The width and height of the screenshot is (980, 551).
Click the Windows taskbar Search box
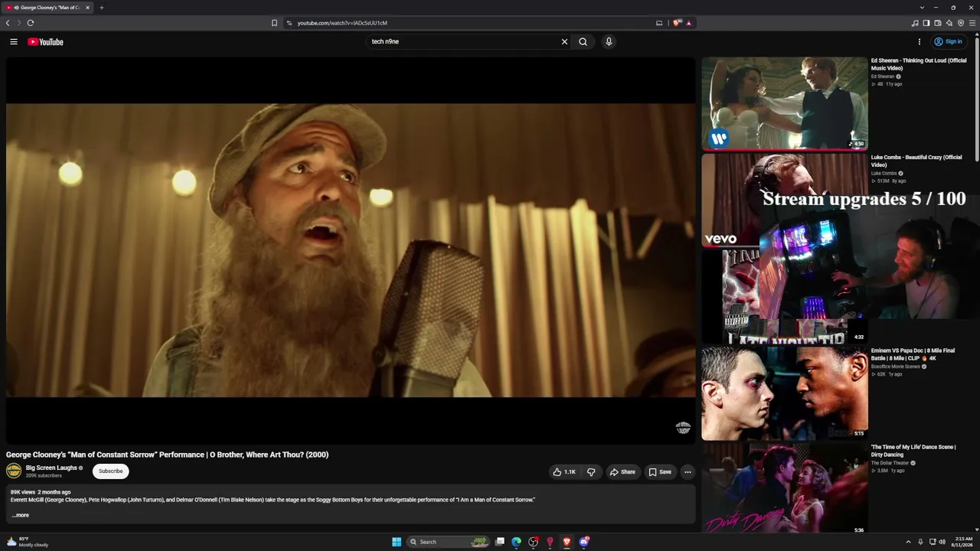449,542
